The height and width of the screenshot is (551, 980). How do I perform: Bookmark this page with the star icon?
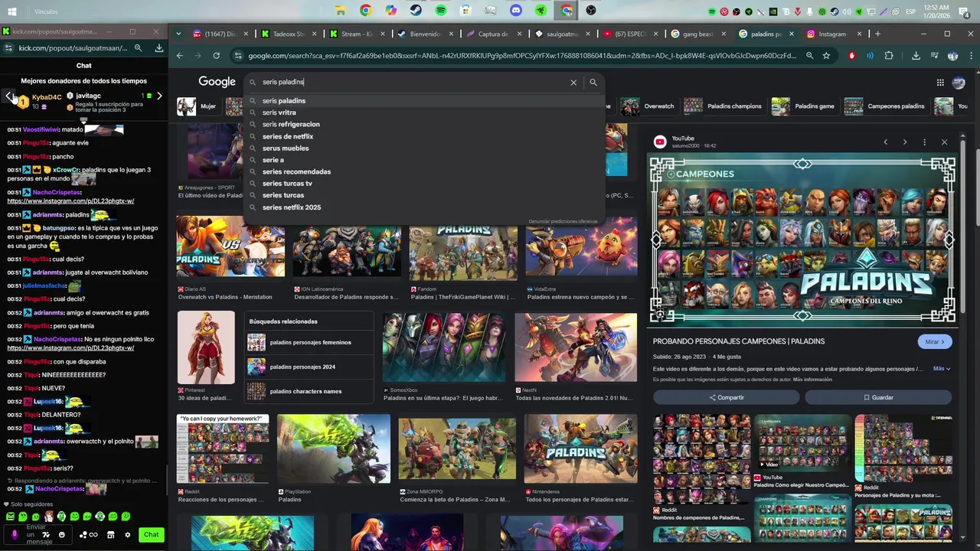pos(826,56)
